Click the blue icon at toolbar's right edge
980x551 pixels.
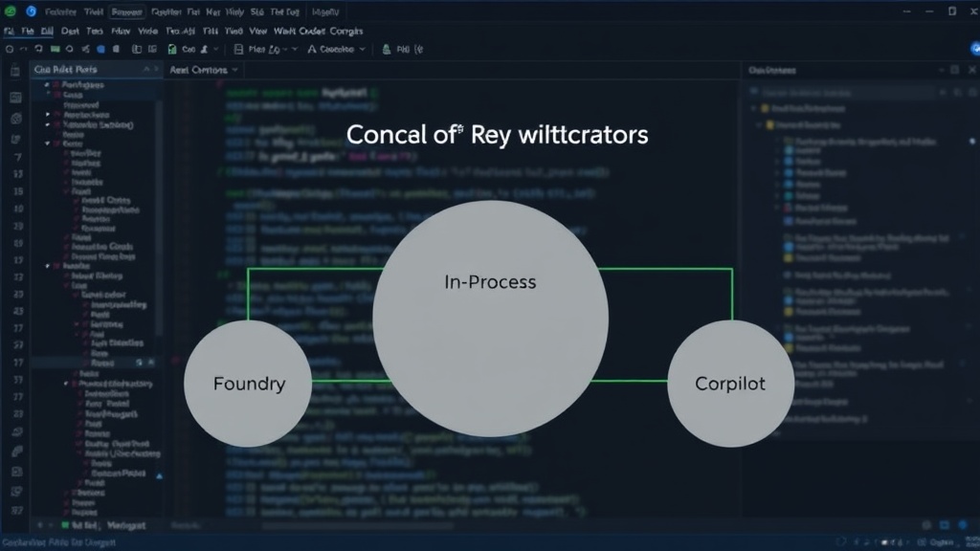[x=974, y=48]
